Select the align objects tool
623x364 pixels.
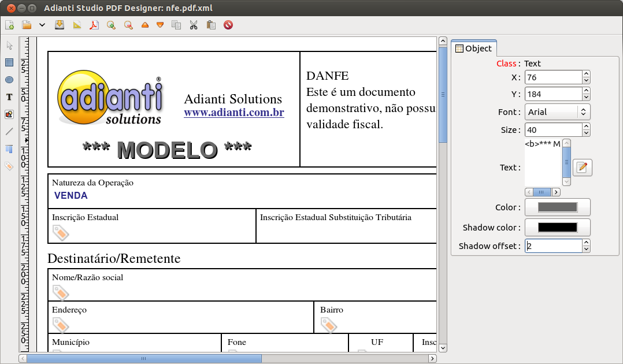click(9, 149)
